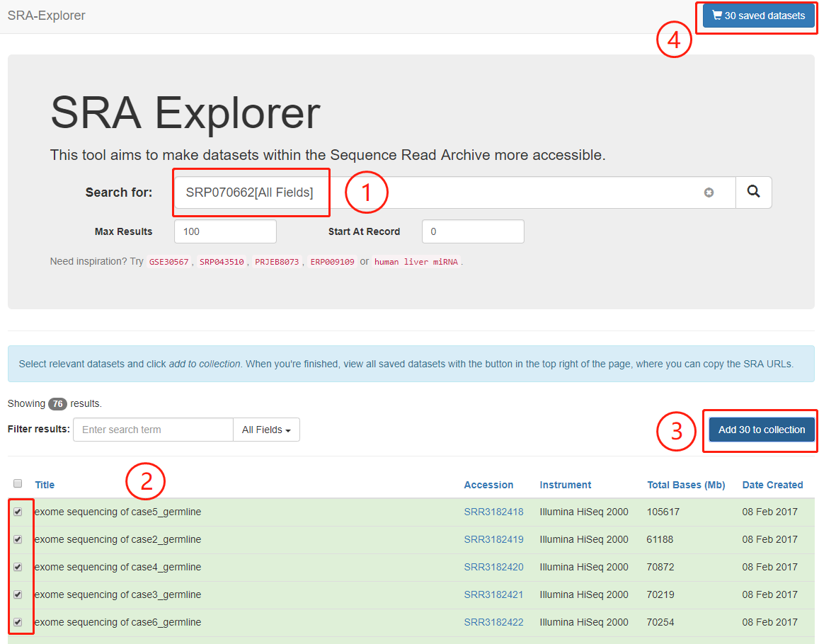Click total bases value 70219
The image size is (819, 644).
coord(660,594)
